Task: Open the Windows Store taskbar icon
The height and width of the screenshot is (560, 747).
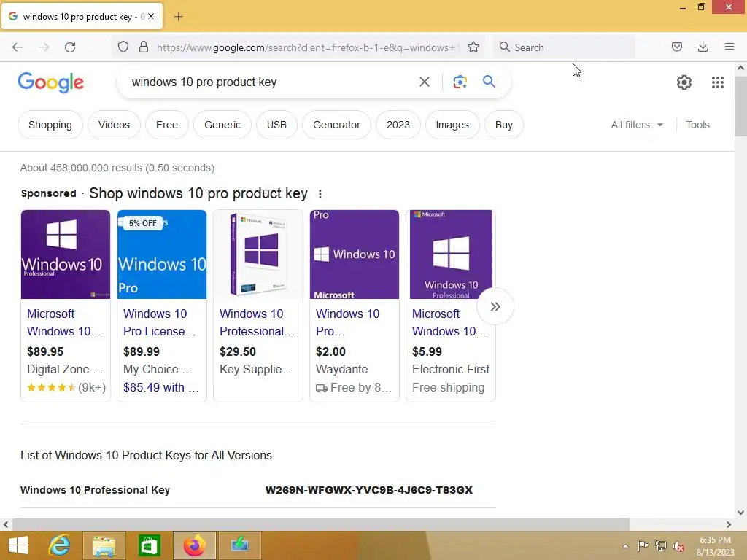Action: tap(149, 545)
